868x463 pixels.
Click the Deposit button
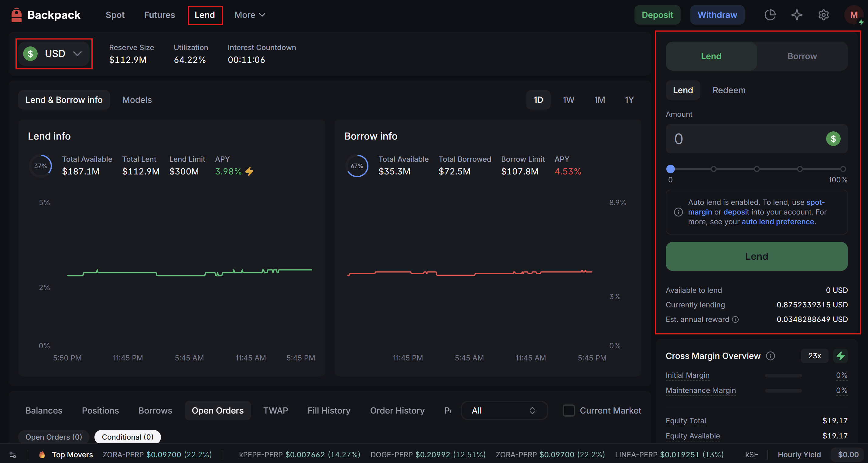tap(657, 15)
